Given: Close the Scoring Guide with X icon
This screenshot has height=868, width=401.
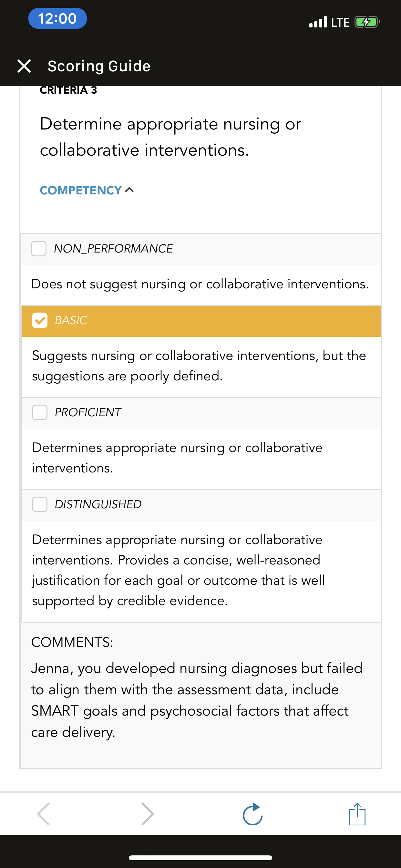Looking at the screenshot, I should (24, 66).
